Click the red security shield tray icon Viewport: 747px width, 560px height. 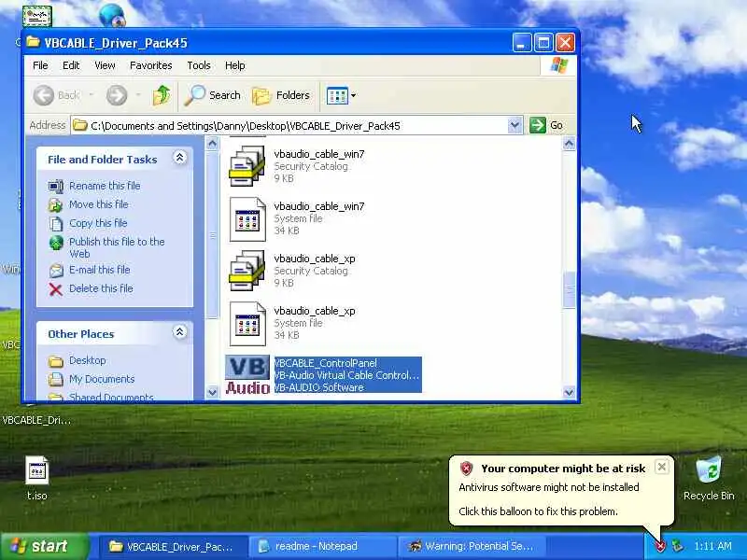point(660,546)
